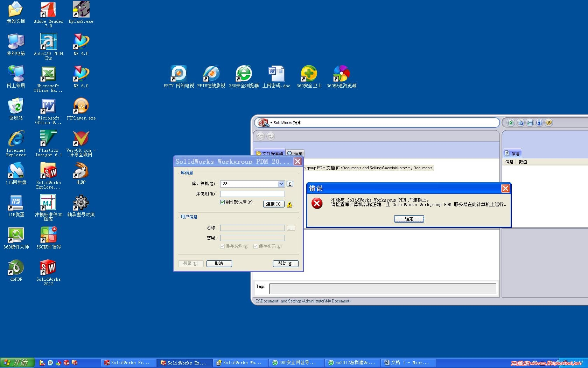The width and height of the screenshot is (588, 368).
Task: Click the 帮助 button
Action: click(285, 264)
